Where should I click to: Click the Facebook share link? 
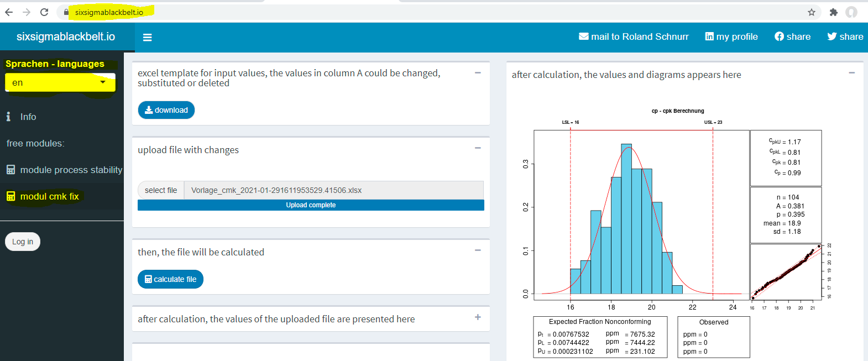click(792, 36)
